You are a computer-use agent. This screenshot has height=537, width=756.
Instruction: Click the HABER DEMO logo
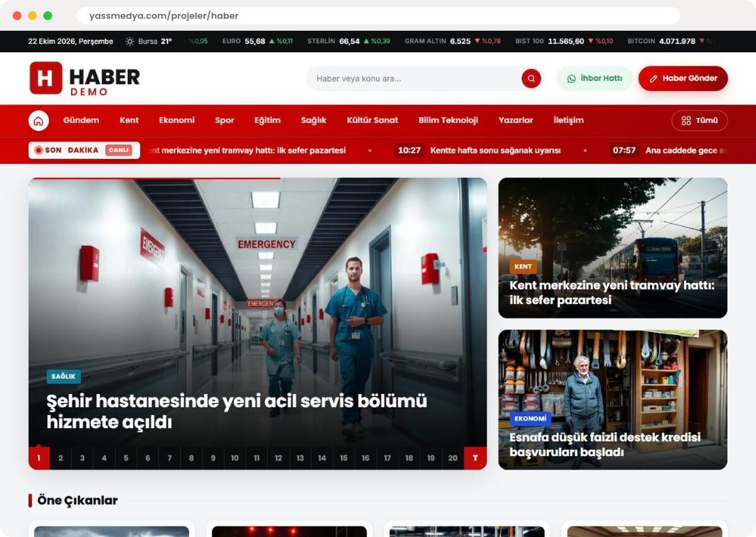pyautogui.click(x=84, y=78)
